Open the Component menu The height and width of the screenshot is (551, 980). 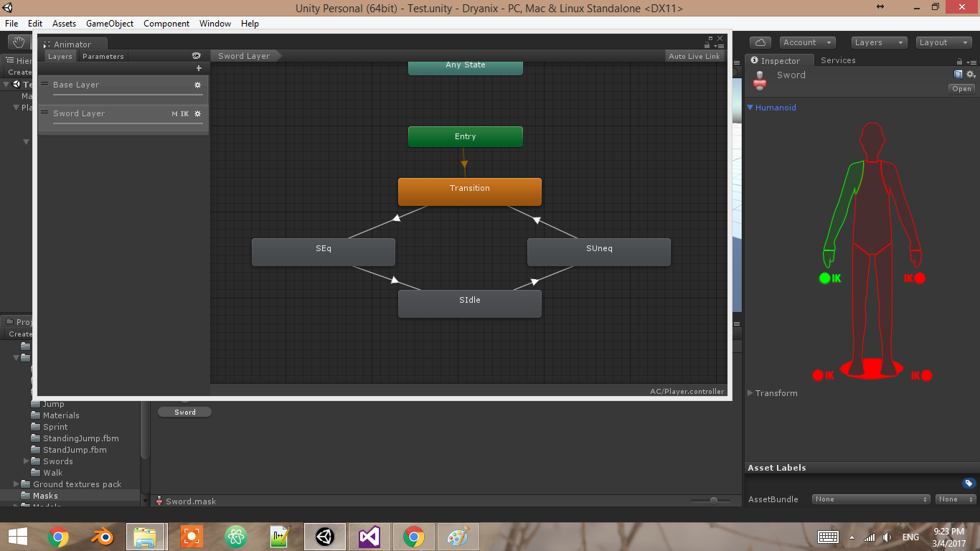click(166, 23)
